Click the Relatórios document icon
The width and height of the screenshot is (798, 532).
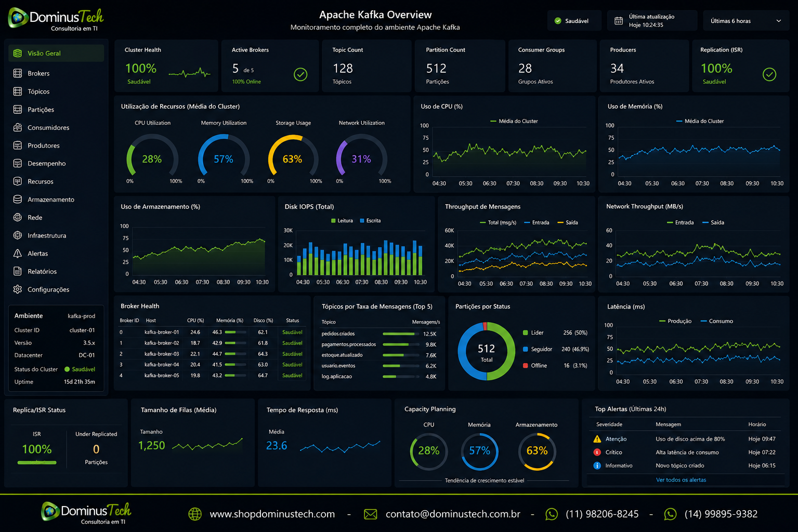(x=18, y=271)
